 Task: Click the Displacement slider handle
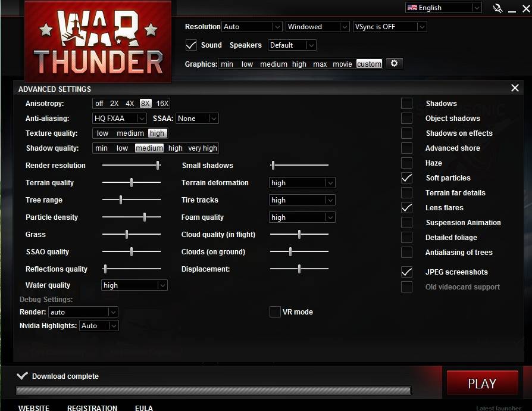[299, 269]
